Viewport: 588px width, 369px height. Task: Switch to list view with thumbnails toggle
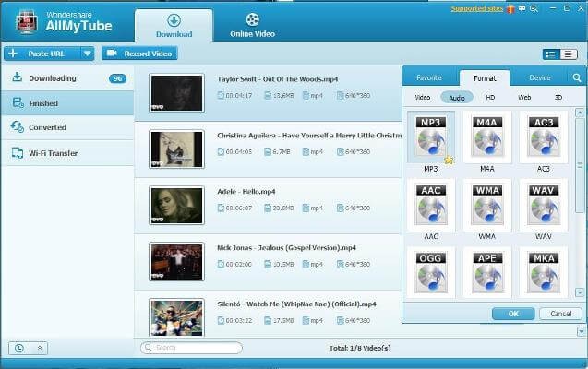tap(551, 54)
